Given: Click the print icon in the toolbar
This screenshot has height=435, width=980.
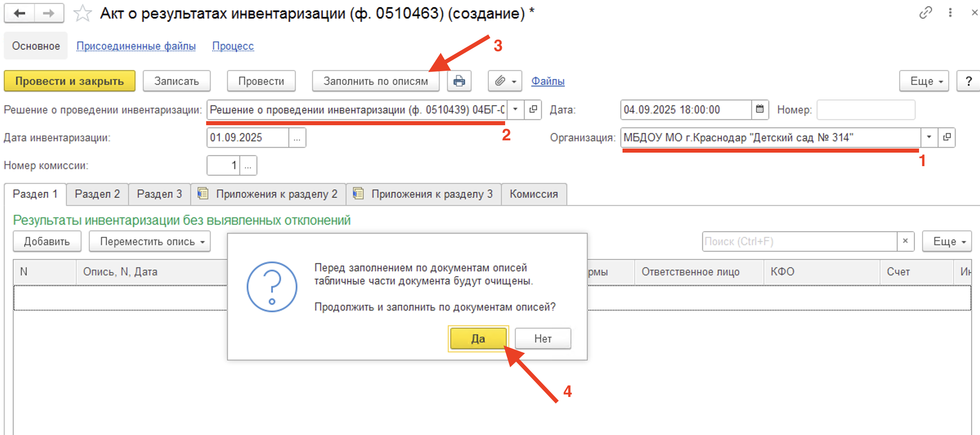Looking at the screenshot, I should [459, 81].
